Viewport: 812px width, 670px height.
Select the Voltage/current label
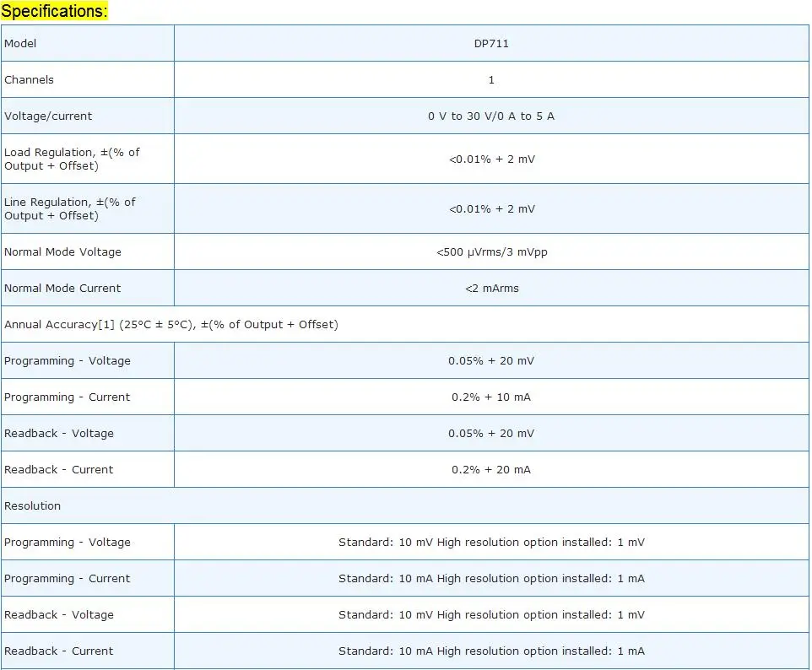[48, 116]
